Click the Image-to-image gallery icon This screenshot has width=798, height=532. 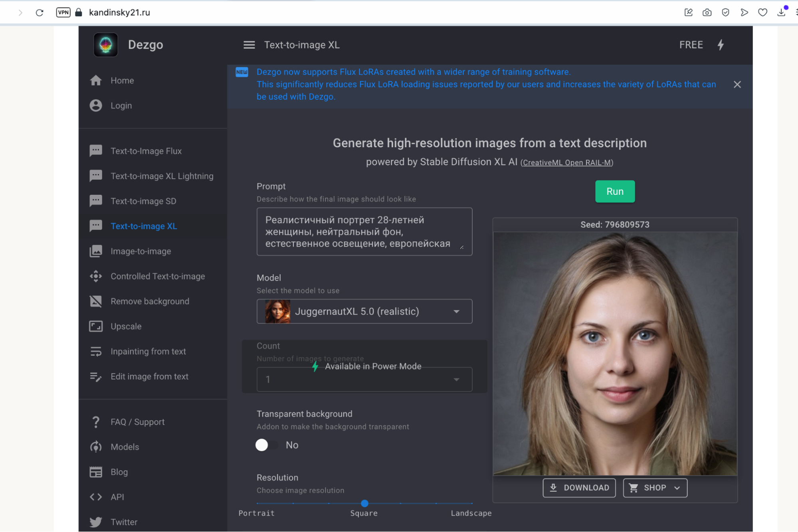96,251
